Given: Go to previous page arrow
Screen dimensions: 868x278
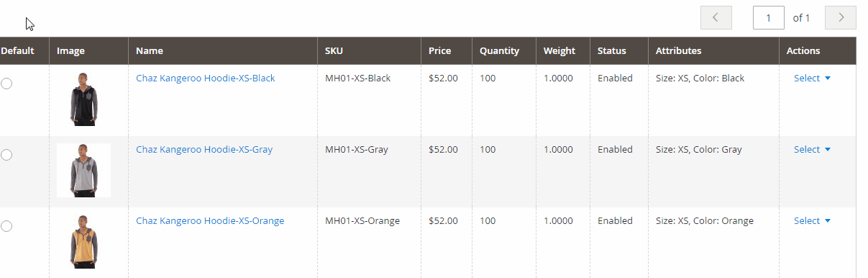Looking at the screenshot, I should tap(716, 17).
